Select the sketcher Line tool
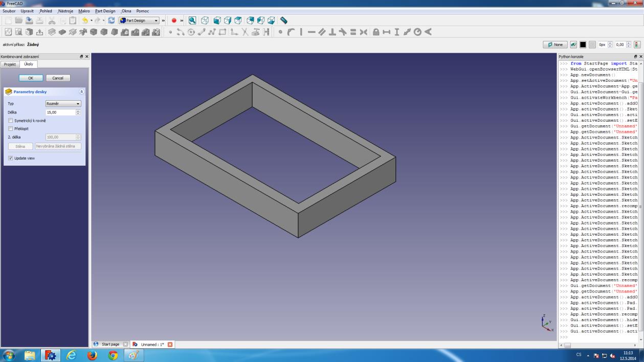Image resolution: width=644 pixels, height=362 pixels. coord(201,32)
